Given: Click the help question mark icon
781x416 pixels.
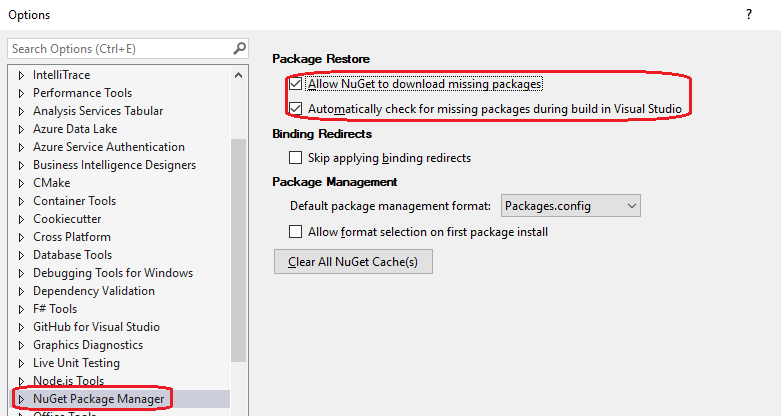Looking at the screenshot, I should (x=748, y=15).
